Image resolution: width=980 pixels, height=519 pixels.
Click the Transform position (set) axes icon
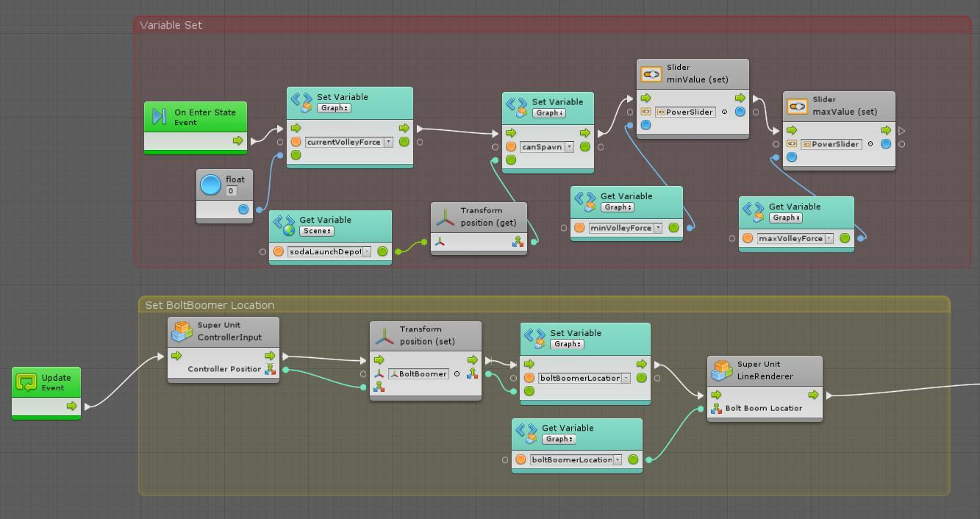(x=384, y=336)
